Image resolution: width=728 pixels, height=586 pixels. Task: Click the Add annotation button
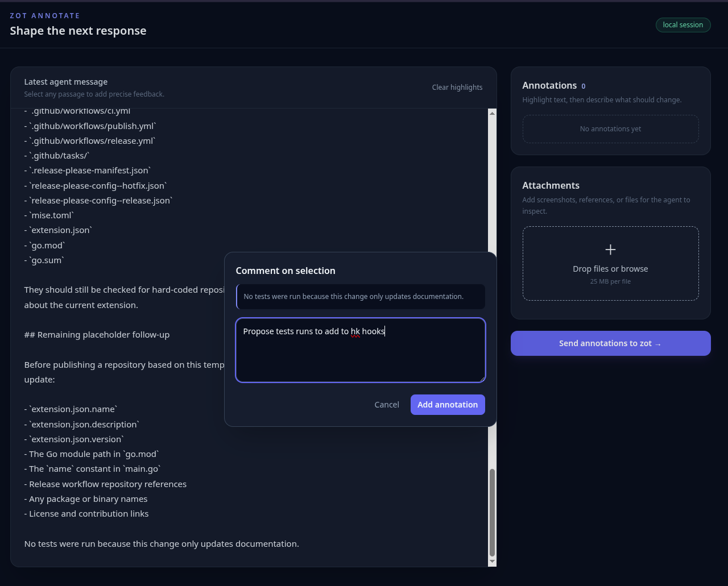click(x=448, y=405)
